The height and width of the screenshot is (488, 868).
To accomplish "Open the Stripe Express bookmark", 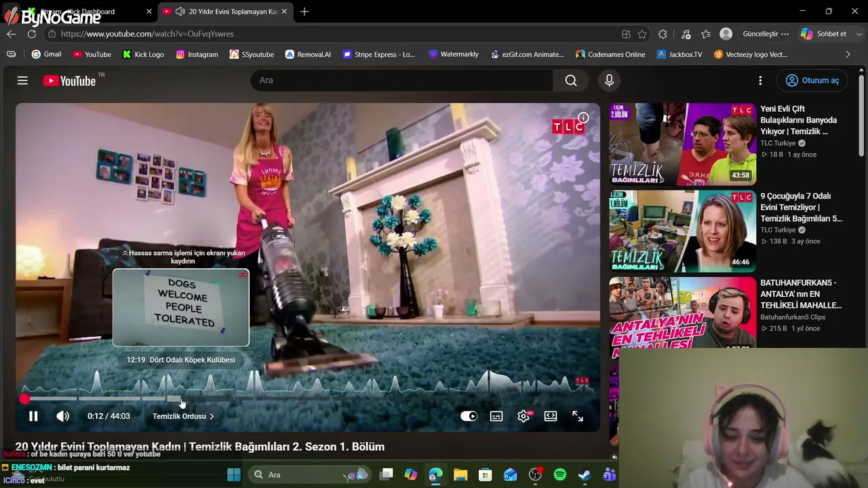I will coord(378,54).
